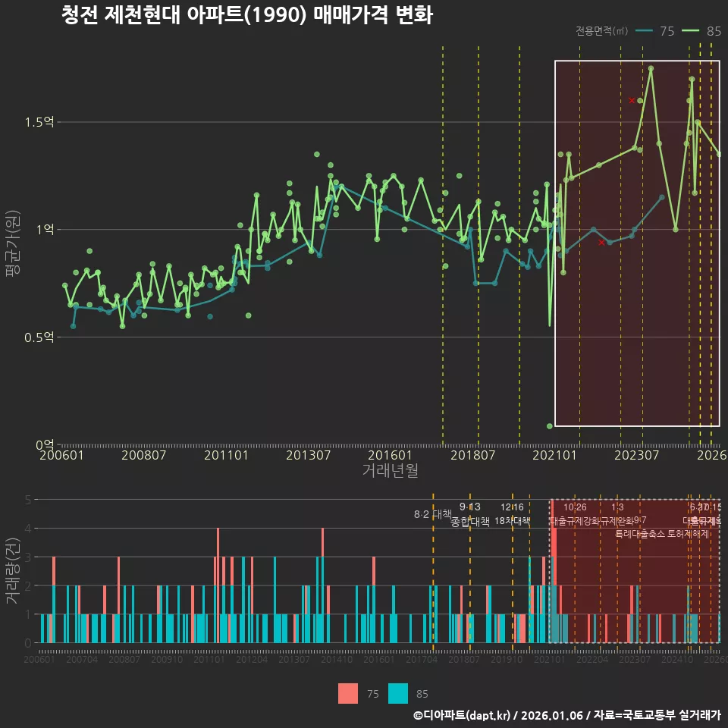This screenshot has height=728, width=728.
Task: Click the 10.26 policy label in volume chart
Action: pos(575,507)
